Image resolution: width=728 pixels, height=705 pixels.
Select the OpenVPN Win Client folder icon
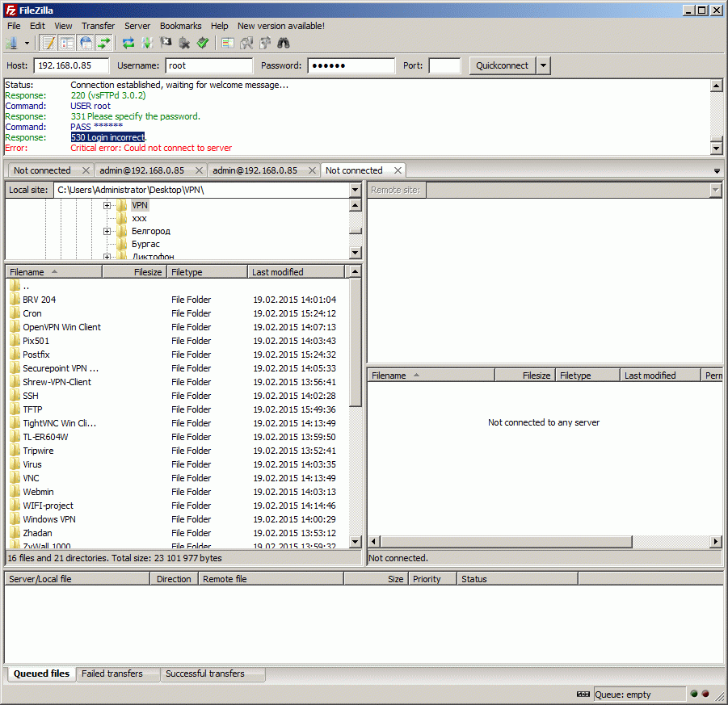pos(15,327)
